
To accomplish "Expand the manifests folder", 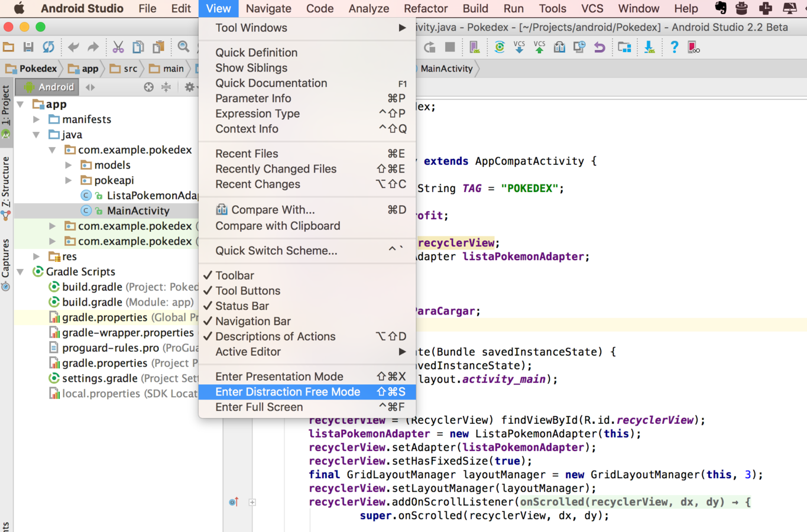I will tap(37, 119).
